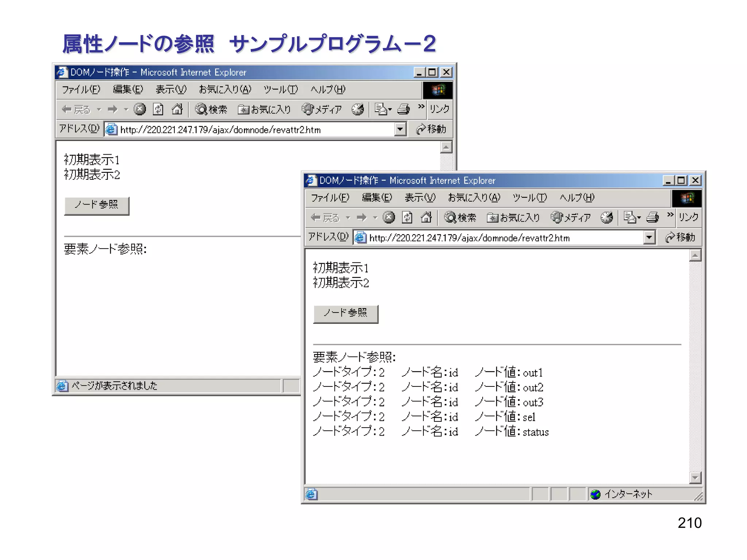Click リンク links bar in front window
747x560 pixels.
tap(689, 217)
